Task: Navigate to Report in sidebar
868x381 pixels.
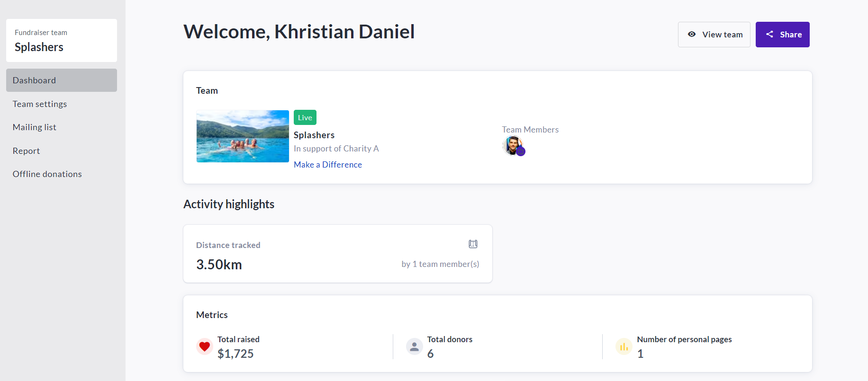Action: click(x=27, y=151)
